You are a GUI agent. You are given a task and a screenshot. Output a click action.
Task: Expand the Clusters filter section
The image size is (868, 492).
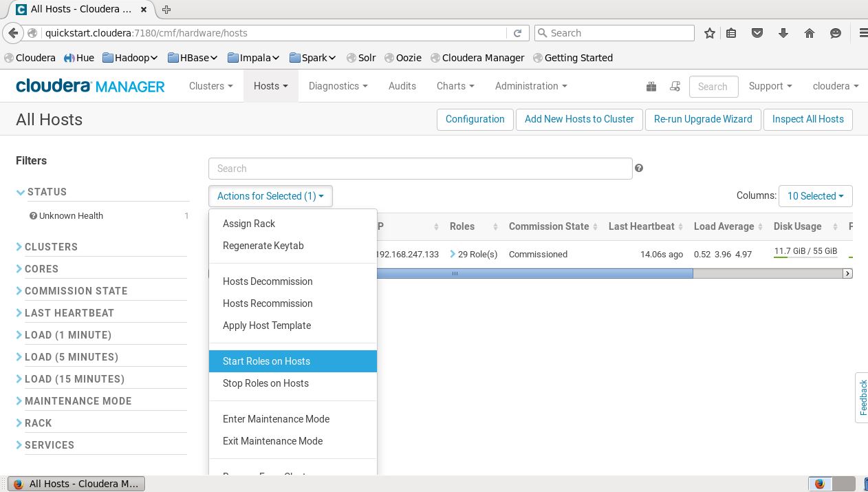pyautogui.click(x=51, y=247)
